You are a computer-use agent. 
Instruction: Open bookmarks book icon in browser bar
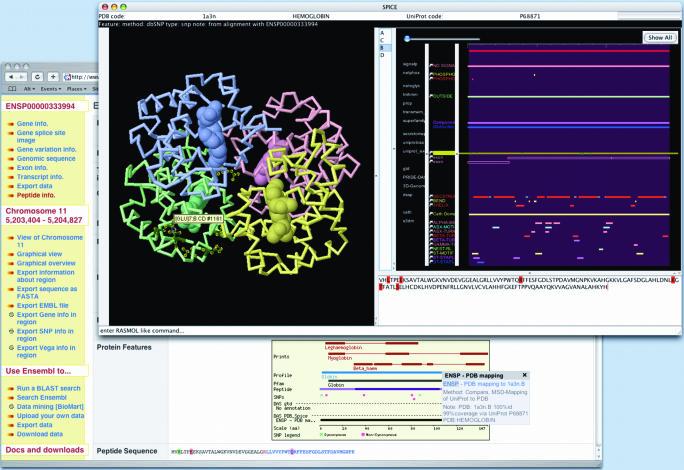tap(12, 89)
